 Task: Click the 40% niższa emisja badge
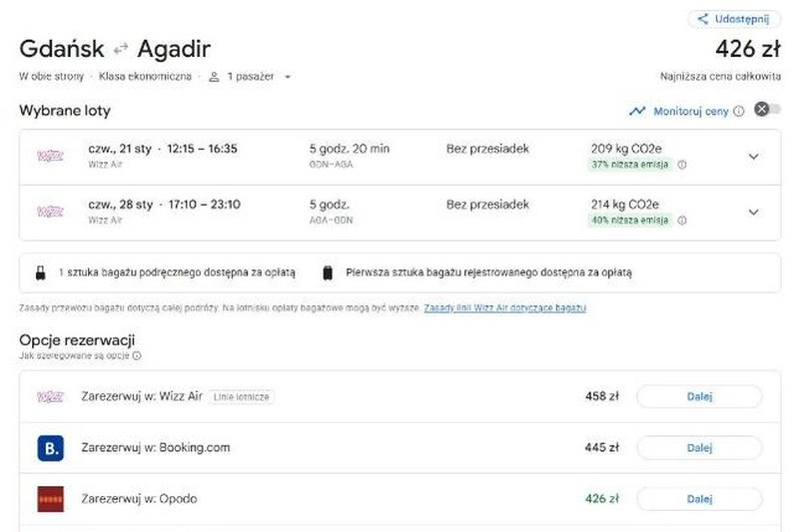point(629,220)
